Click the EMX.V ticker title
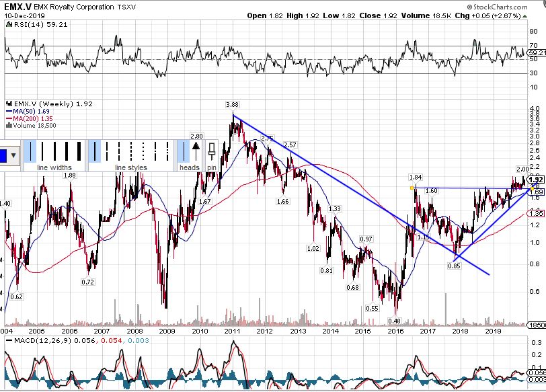Viewport: 546px width, 392px height. click(16, 7)
